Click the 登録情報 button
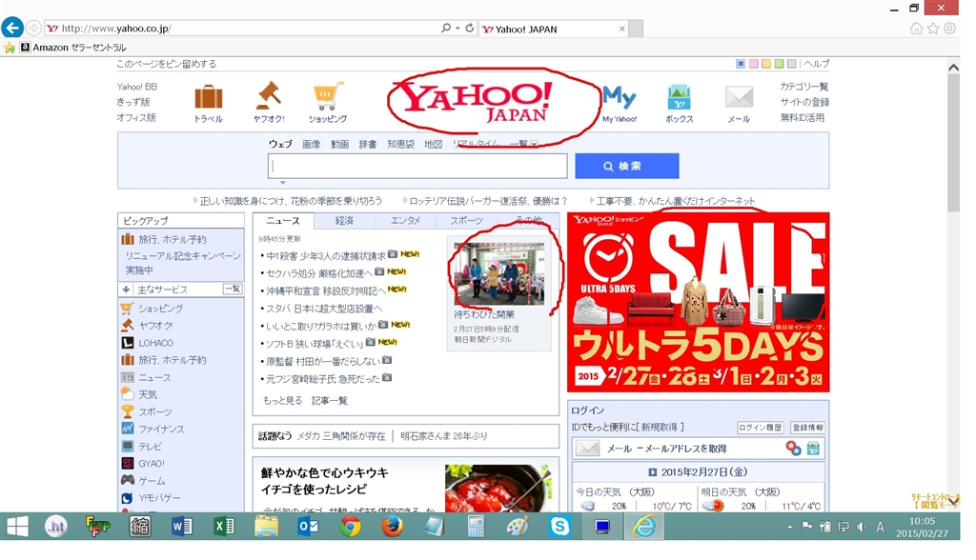Viewport: 976px width, 560px height. pyautogui.click(x=808, y=428)
